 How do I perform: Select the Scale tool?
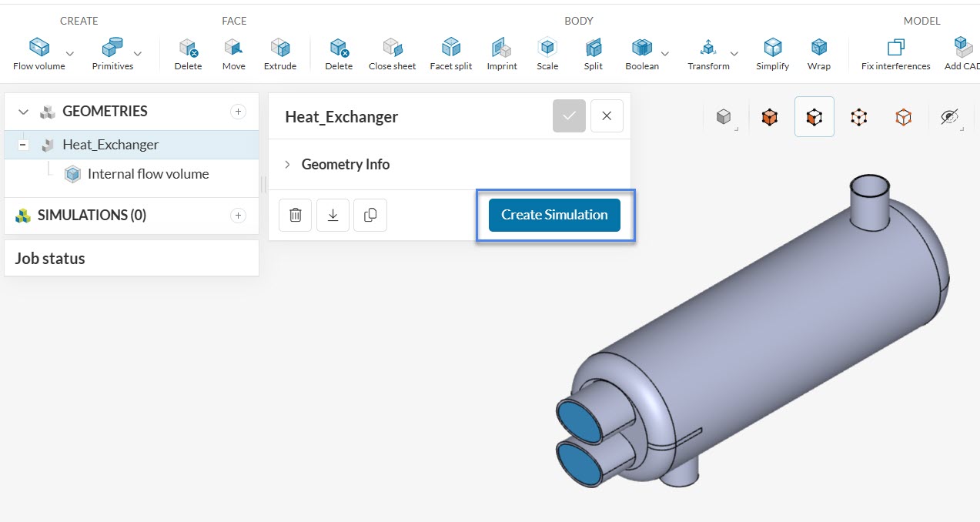click(x=547, y=54)
